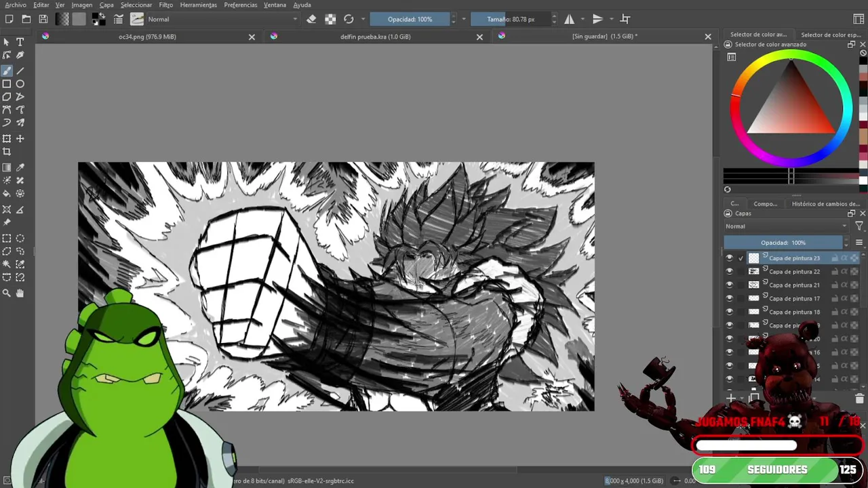This screenshot has width=868, height=488.
Task: Select the Color Sampler eyedropper tool
Action: coord(20,167)
